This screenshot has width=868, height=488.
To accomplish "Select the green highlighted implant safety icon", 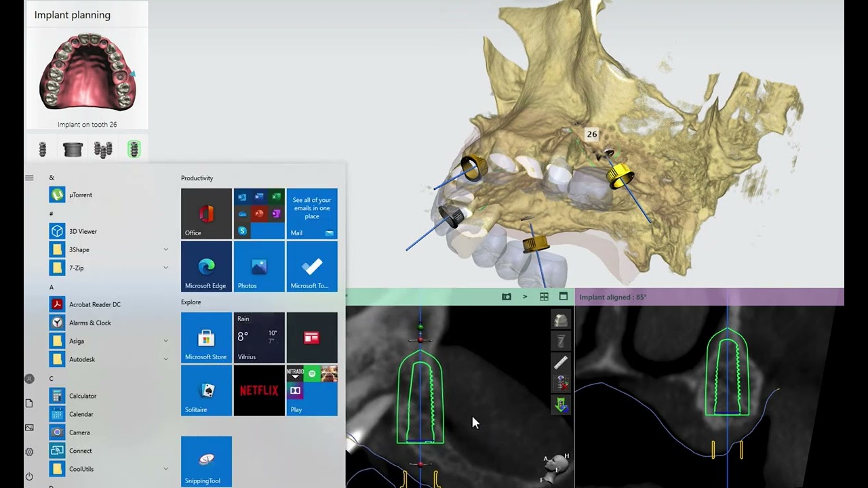I will pyautogui.click(x=134, y=149).
